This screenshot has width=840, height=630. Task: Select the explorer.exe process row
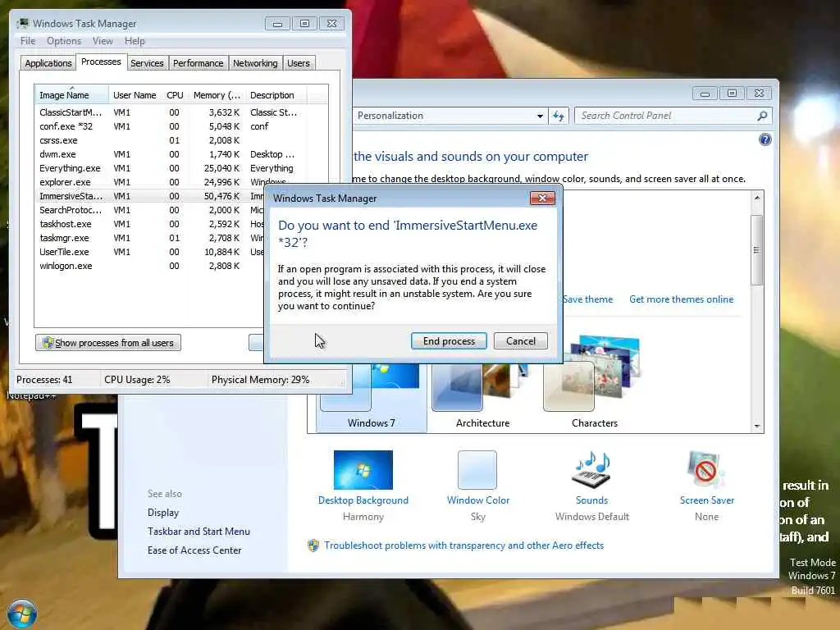point(150,182)
